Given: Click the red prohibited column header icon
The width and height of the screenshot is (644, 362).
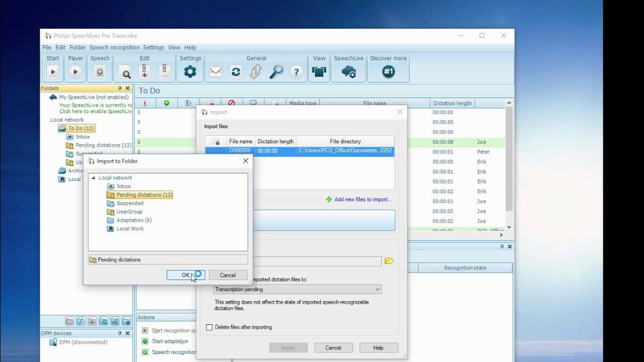Looking at the screenshot, I should pos(231,103).
